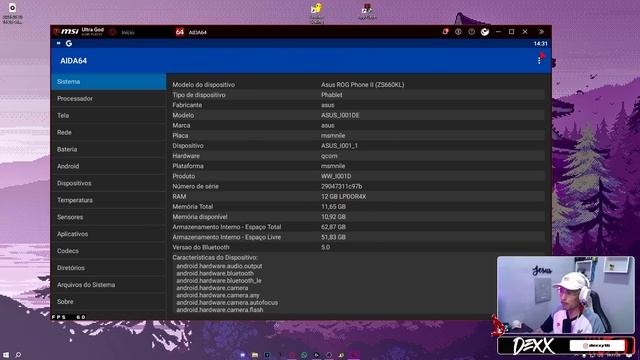Open the account icon in title bar
Screen dimensions: 640x360
pyautogui.click(x=458, y=32)
